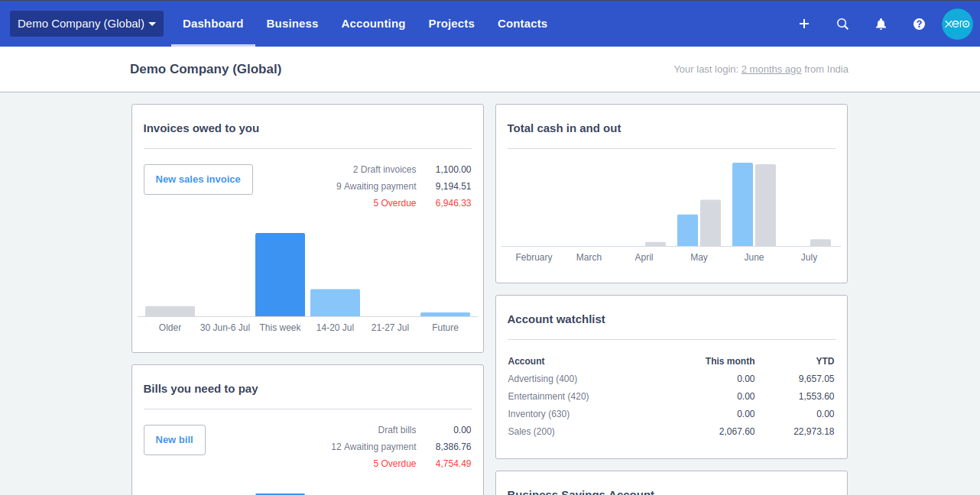Click the Account watchlist heading
The image size is (980, 495).
click(x=556, y=319)
